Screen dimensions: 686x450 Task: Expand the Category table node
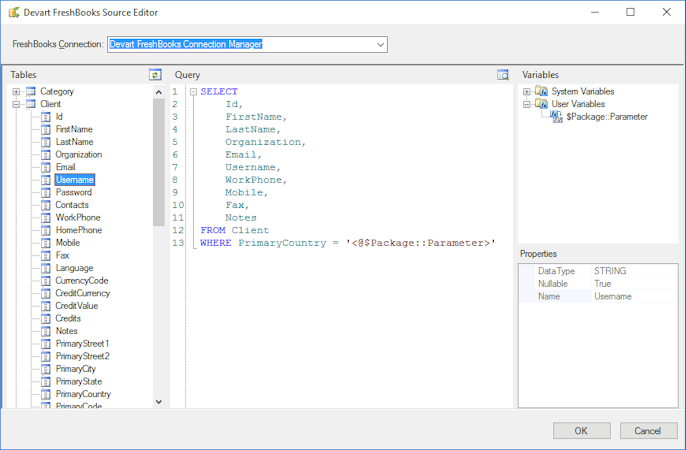click(x=17, y=92)
